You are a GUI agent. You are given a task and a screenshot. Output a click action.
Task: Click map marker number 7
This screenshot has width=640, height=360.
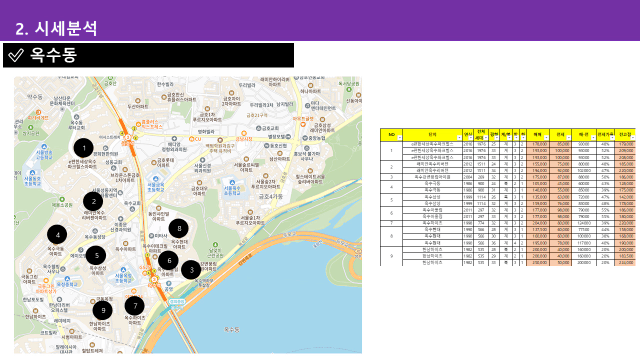pyautogui.click(x=134, y=306)
